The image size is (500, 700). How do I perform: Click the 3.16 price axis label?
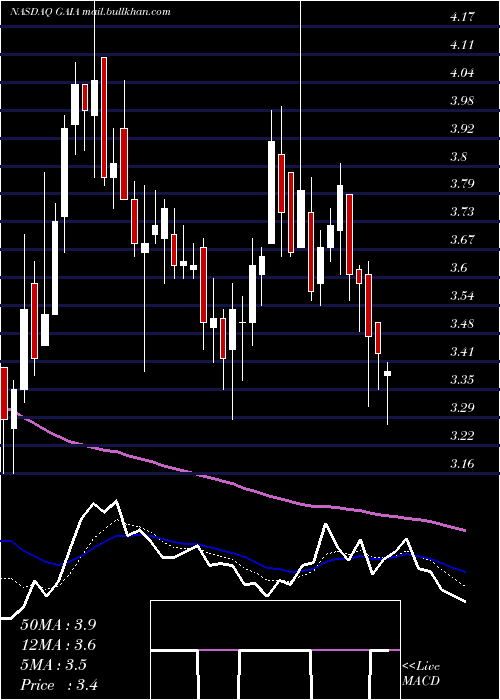(463, 463)
